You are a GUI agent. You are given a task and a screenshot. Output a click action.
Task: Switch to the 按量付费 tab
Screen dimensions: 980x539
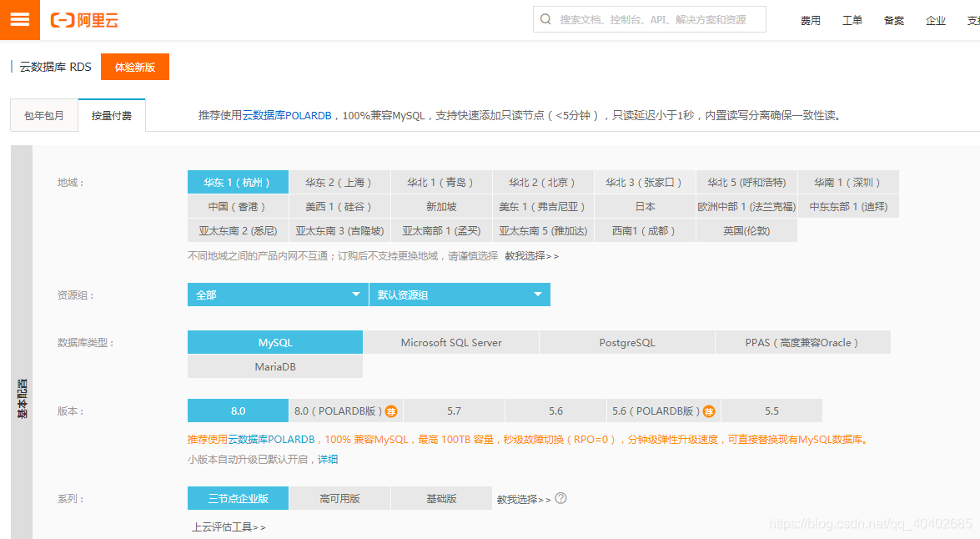(111, 115)
